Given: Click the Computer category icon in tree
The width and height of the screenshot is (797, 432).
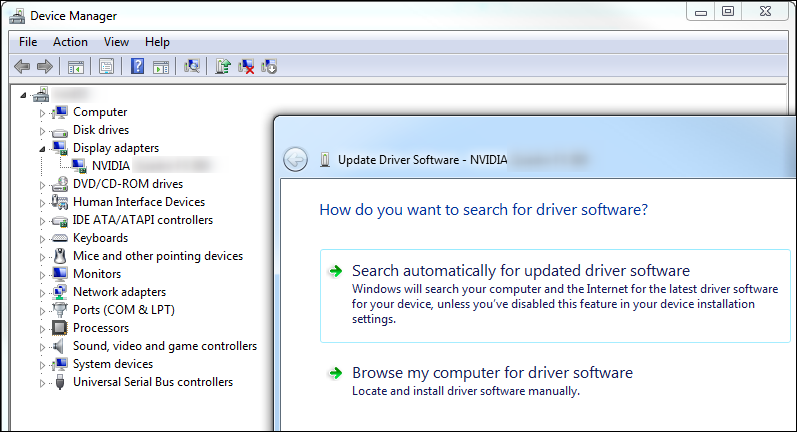Looking at the screenshot, I should [60, 112].
